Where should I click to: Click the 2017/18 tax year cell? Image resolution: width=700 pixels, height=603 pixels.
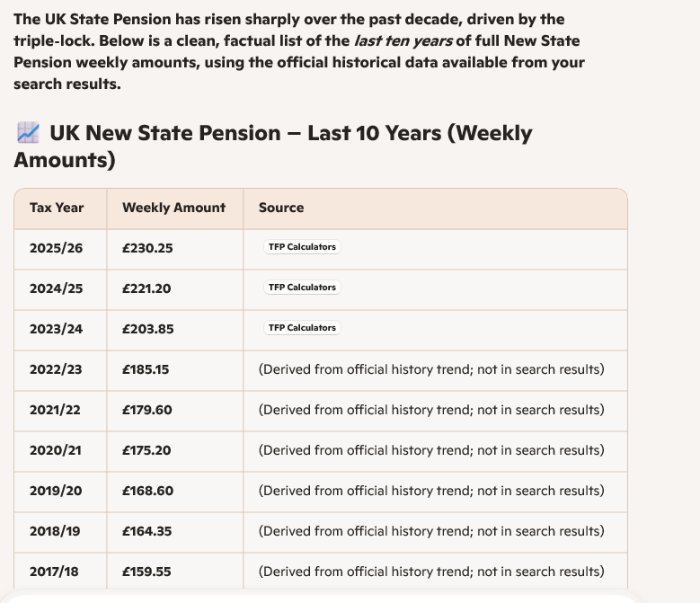click(x=55, y=572)
